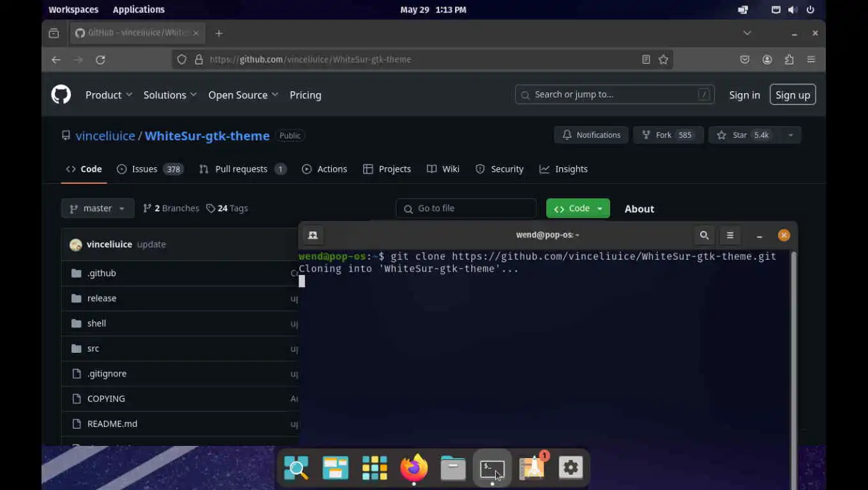Open Firefox account icon
The height and width of the screenshot is (490, 868).
pyautogui.click(x=767, y=59)
